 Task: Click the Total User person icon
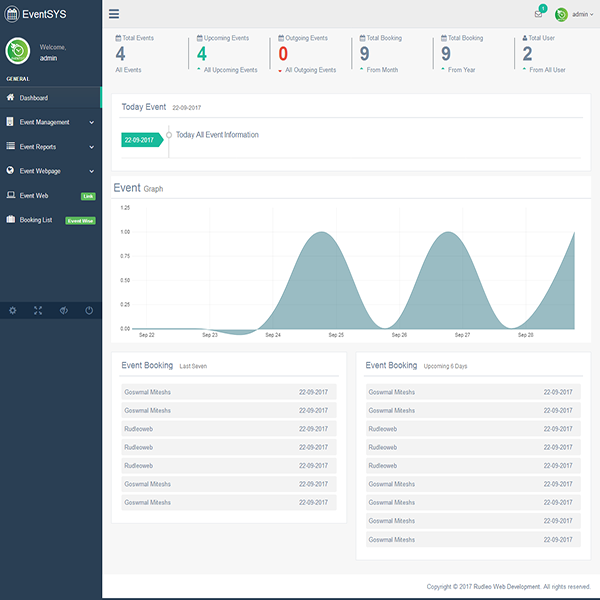point(525,38)
